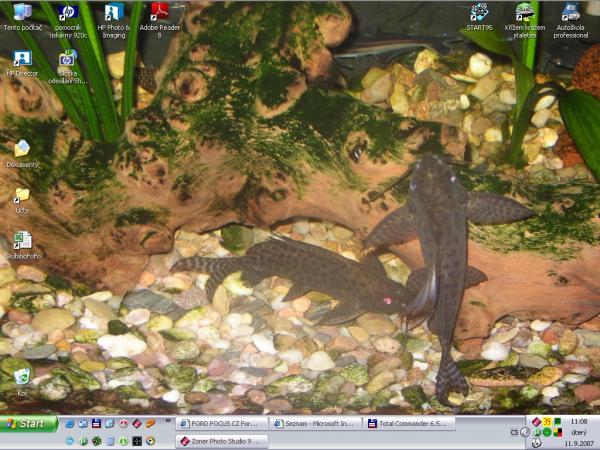The width and height of the screenshot is (600, 450).
Task: Click the system clock showing 11:08
Action: point(579,423)
